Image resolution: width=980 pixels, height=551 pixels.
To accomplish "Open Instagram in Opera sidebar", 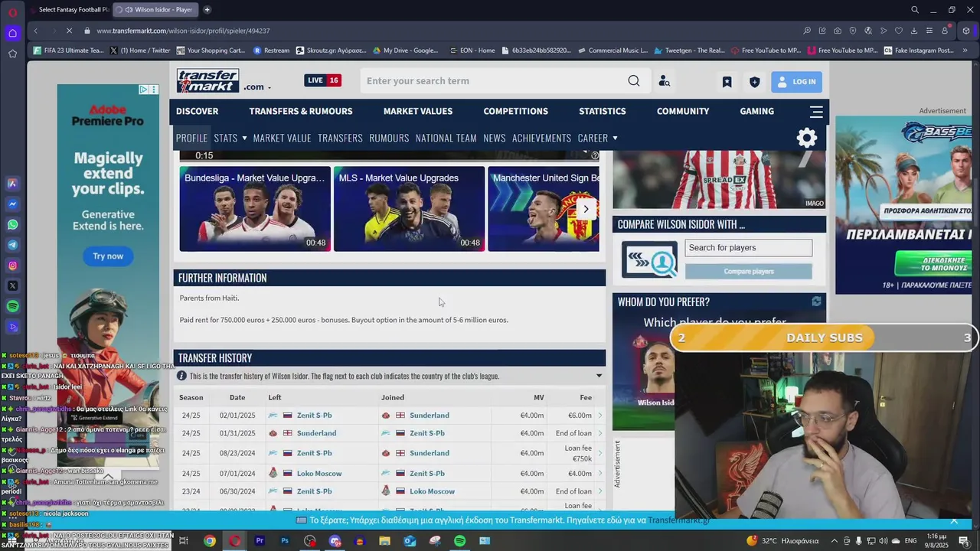I will point(12,266).
